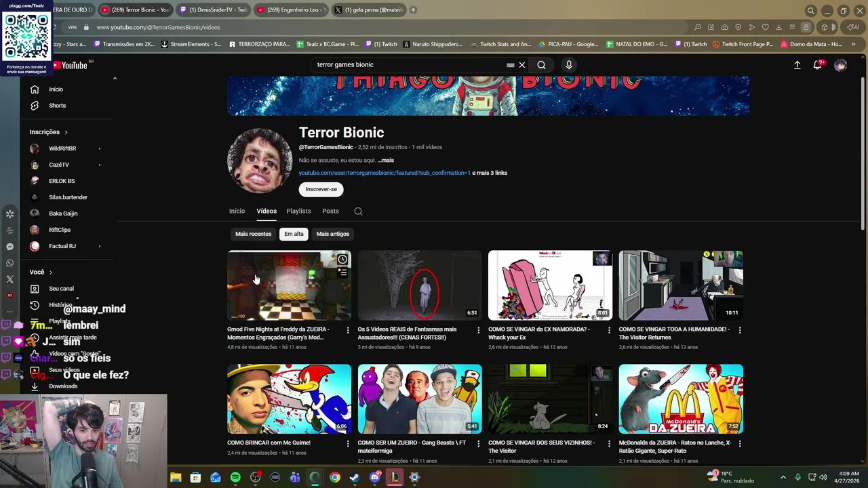Select the channel Vídeos tab
868x488 pixels.
click(267, 211)
